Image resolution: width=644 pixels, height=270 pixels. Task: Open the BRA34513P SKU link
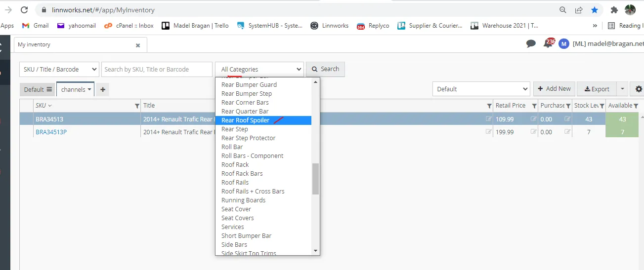pos(51,132)
